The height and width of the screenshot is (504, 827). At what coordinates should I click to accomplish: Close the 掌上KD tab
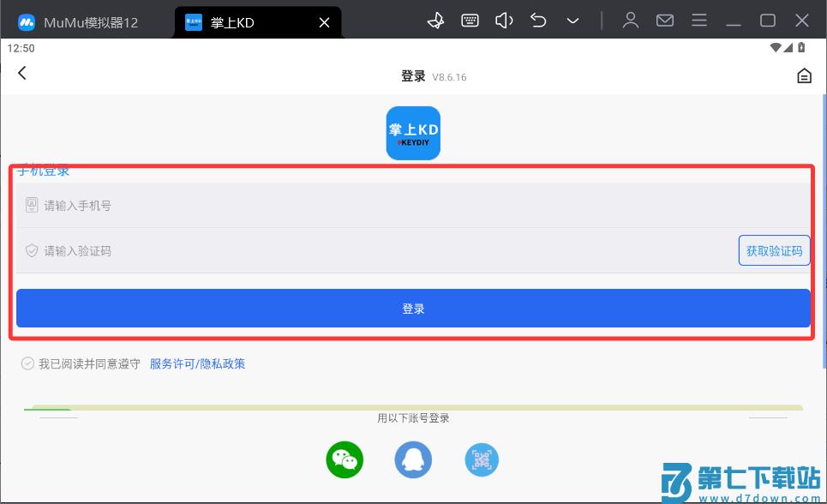click(324, 22)
